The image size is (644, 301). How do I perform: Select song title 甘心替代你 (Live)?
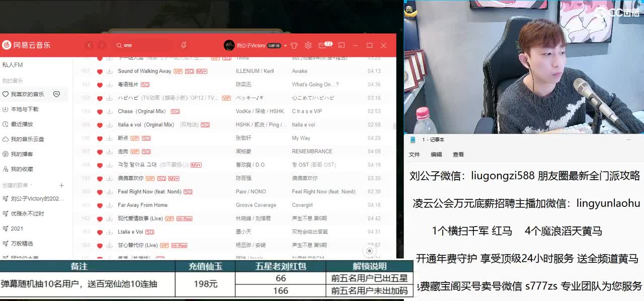tap(138, 246)
